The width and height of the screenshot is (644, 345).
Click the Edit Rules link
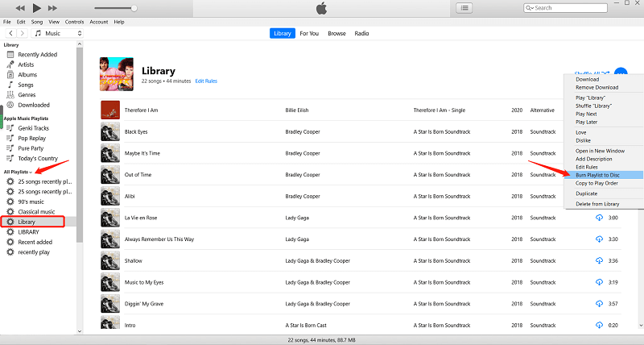206,81
